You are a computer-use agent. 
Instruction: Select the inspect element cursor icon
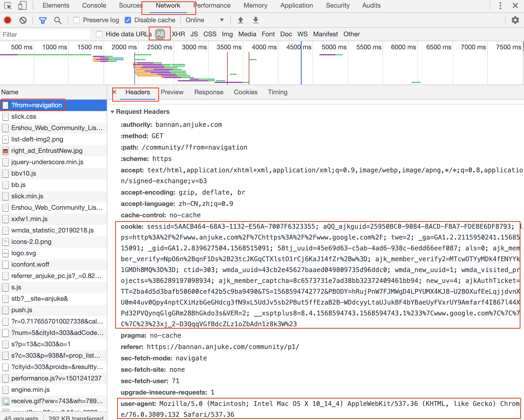pos(8,5)
